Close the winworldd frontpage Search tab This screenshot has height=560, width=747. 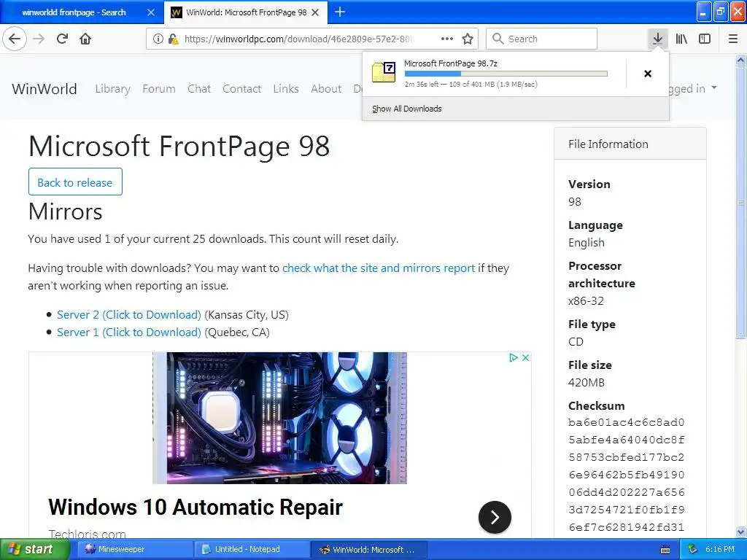[x=150, y=12]
